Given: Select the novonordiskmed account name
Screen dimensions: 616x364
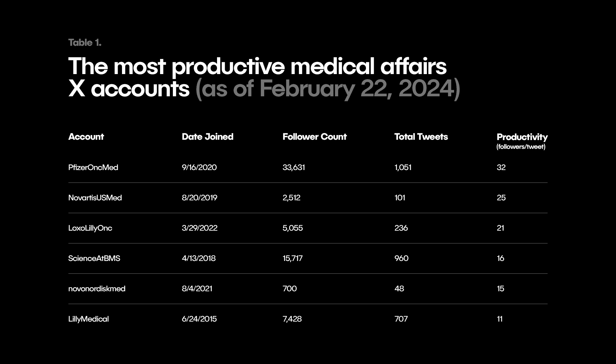Looking at the screenshot, I should click(x=97, y=289).
